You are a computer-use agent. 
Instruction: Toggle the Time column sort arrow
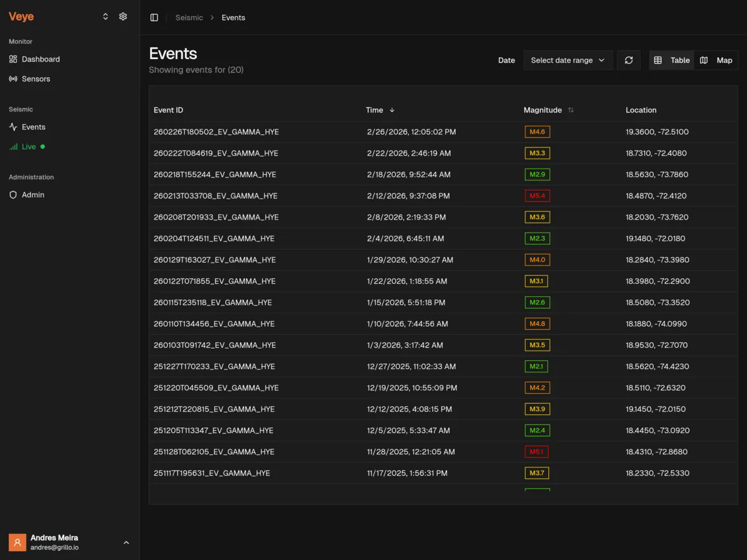(392, 110)
